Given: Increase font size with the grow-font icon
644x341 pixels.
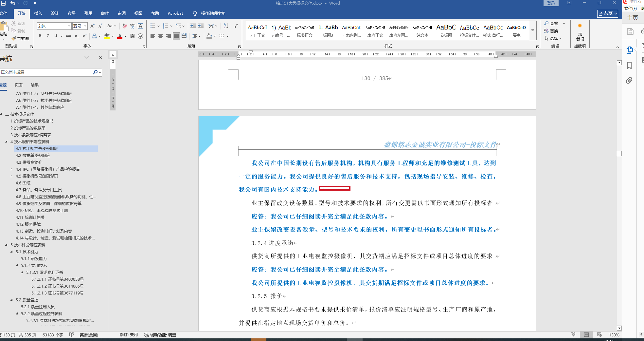Looking at the screenshot, I should pos(92,26).
